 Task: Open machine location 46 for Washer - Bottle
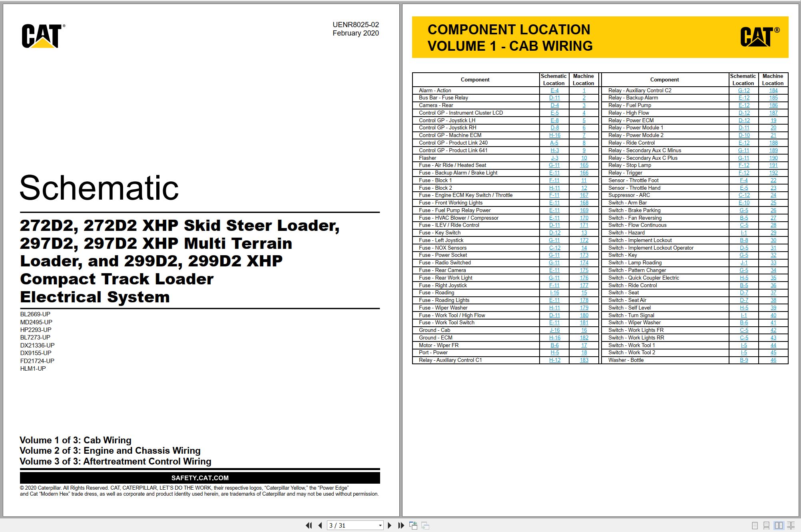click(x=773, y=360)
